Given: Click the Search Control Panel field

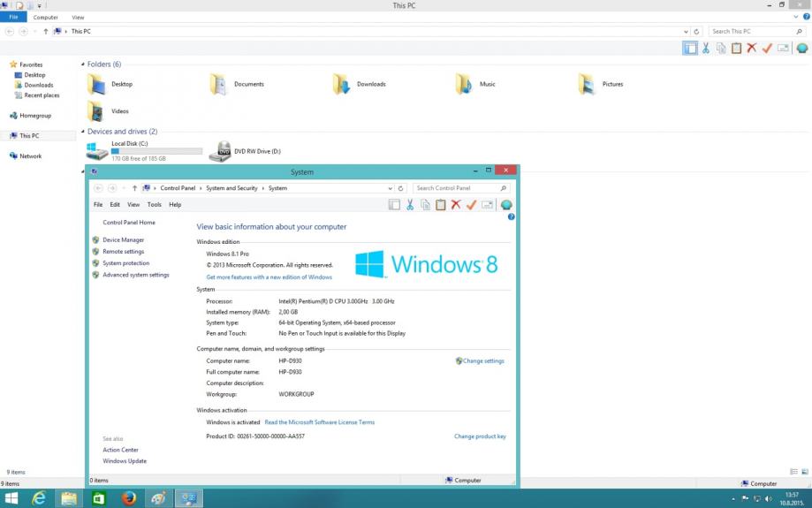Looking at the screenshot, I should (461, 188).
